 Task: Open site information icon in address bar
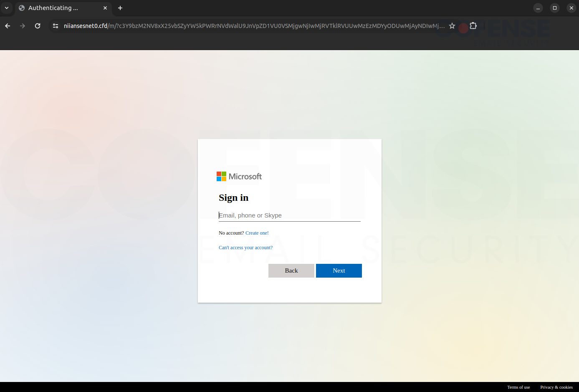tap(56, 26)
